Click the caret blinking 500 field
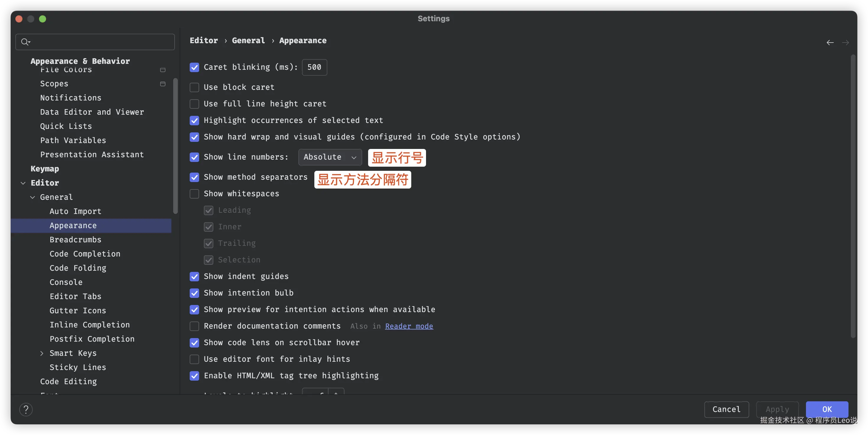The height and width of the screenshot is (435, 868). 314,67
